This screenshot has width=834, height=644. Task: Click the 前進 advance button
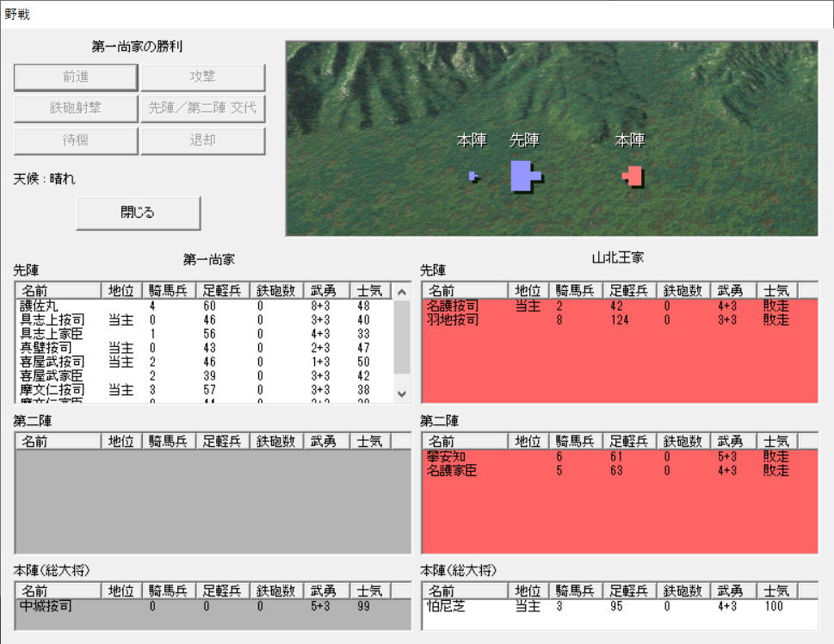(x=76, y=77)
